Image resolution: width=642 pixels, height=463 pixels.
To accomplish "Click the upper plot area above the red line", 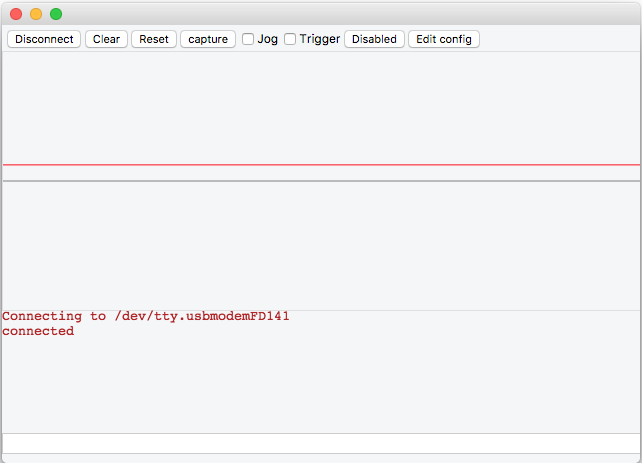I will [321, 108].
